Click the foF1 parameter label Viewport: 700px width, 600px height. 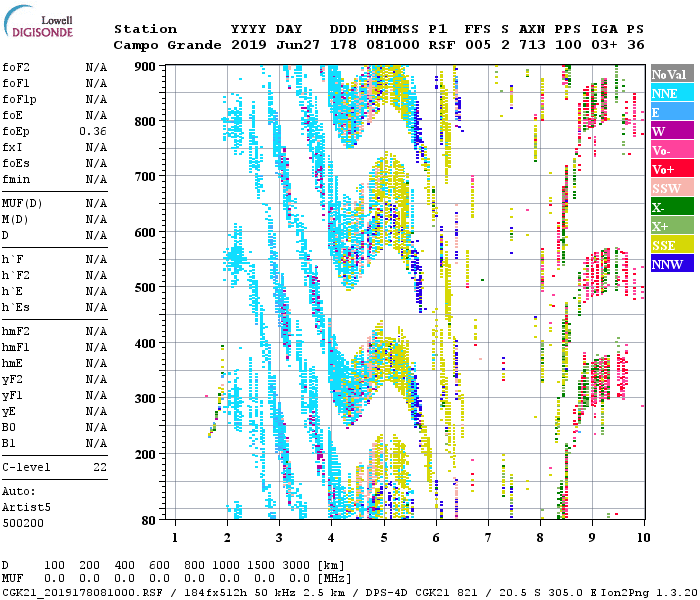(16, 83)
